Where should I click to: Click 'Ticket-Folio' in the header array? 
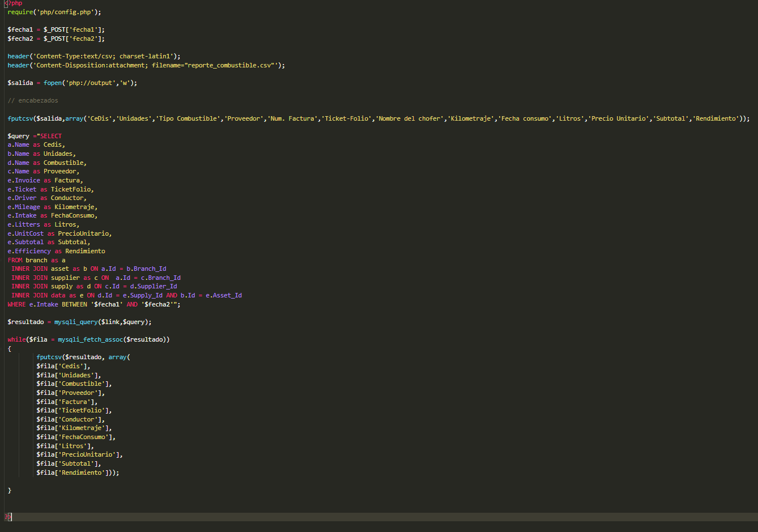(348, 118)
